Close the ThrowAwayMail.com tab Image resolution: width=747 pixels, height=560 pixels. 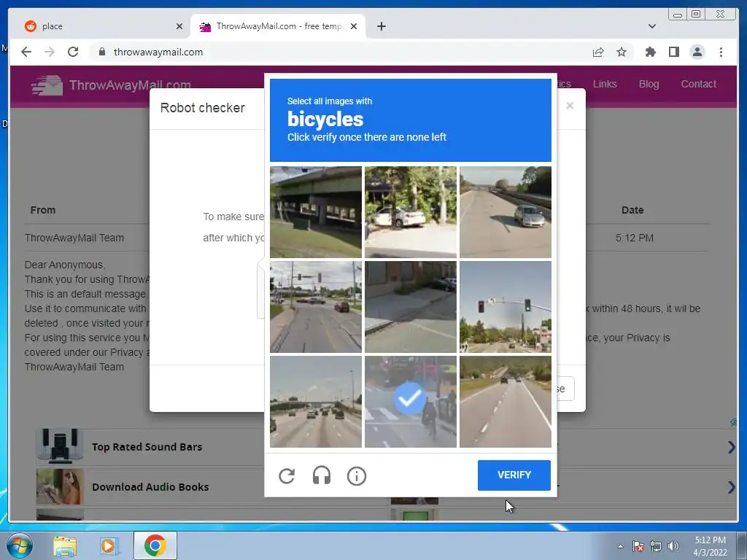pyautogui.click(x=354, y=26)
